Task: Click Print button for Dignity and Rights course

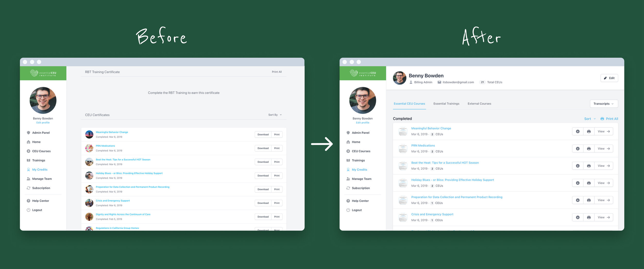Action: pos(277,217)
